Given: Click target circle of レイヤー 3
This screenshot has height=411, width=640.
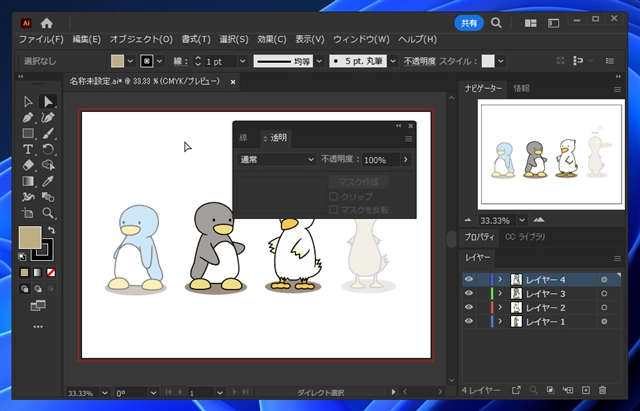Looking at the screenshot, I should pyautogui.click(x=604, y=294).
